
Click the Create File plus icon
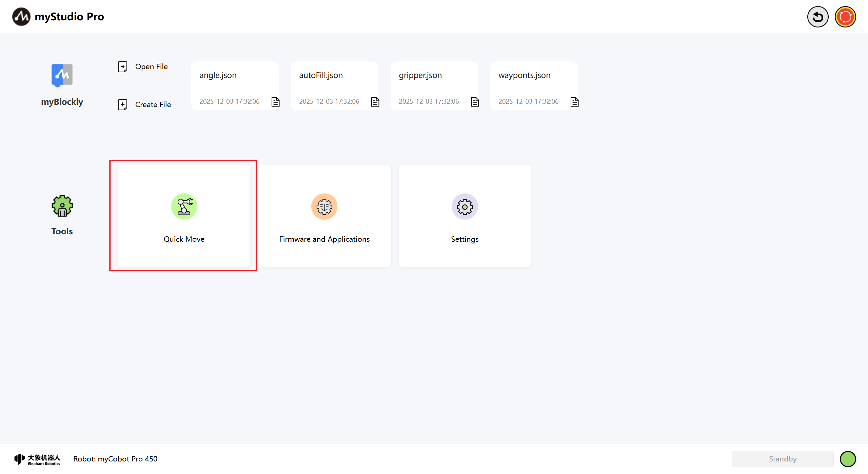[x=122, y=104]
